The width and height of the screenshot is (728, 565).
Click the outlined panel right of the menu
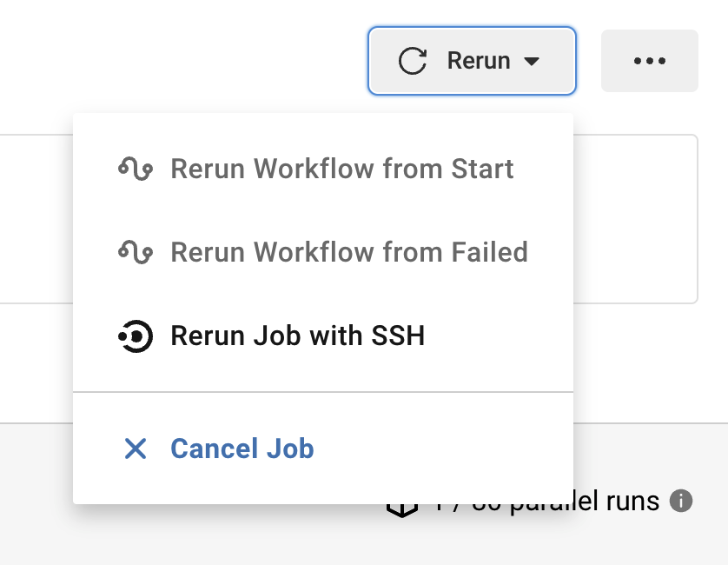[x=636, y=217]
